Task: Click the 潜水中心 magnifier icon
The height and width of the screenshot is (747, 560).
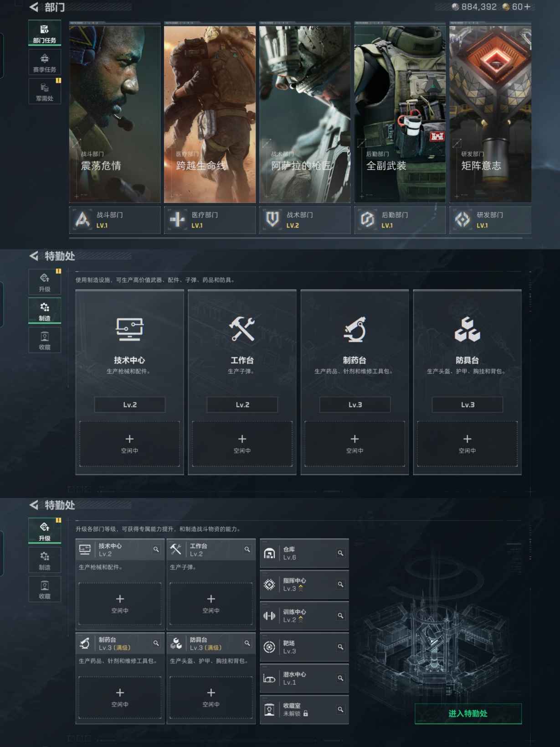Action: [340, 678]
